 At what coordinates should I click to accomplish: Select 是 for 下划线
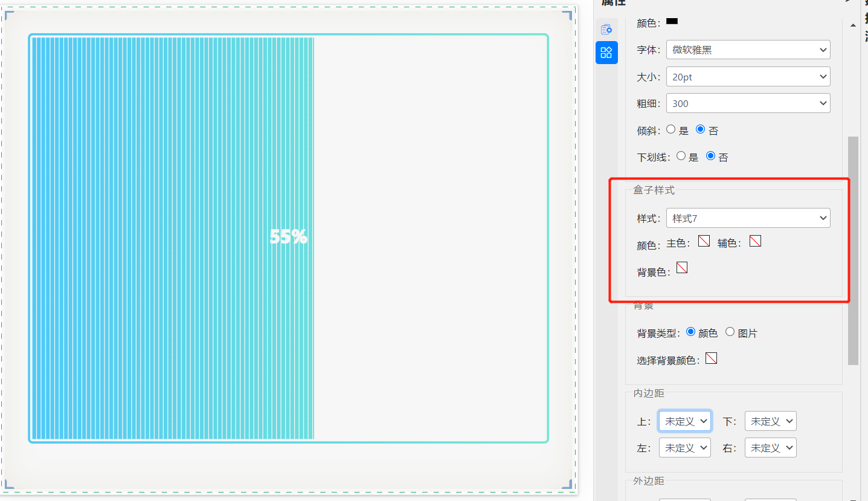point(681,156)
